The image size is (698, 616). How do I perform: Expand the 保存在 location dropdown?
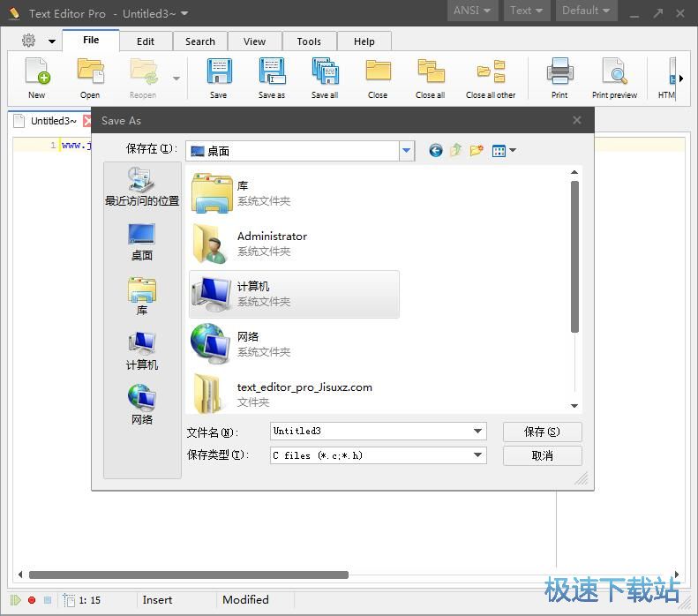coord(406,151)
